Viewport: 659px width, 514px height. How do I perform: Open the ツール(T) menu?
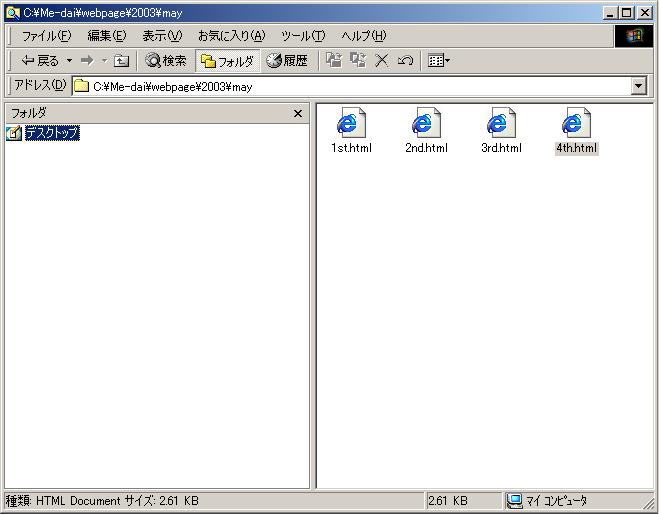tap(303, 36)
